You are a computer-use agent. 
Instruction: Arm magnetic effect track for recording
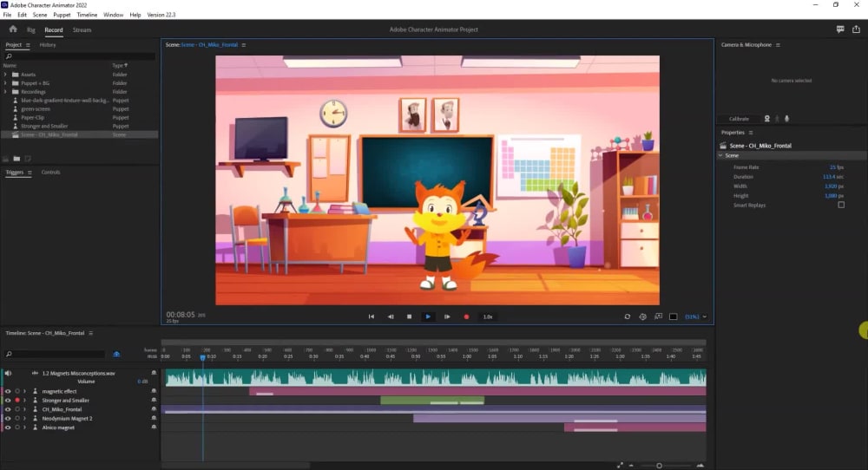tap(17, 391)
